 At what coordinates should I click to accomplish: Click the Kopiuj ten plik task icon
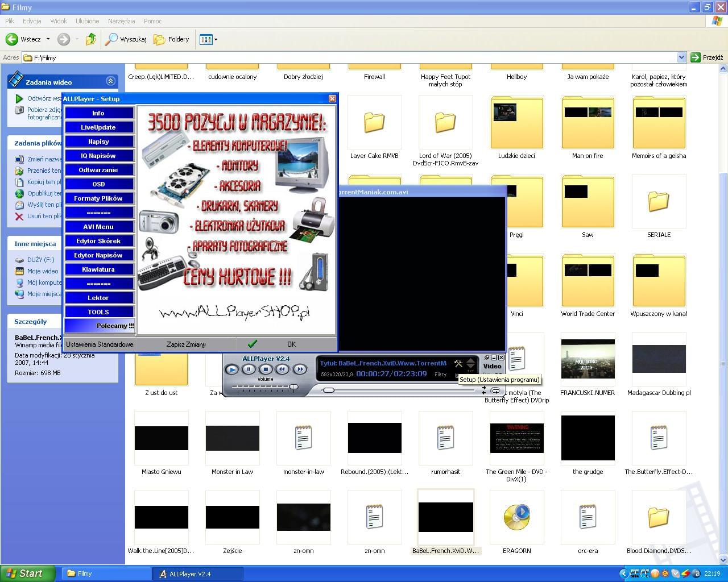click(x=19, y=182)
